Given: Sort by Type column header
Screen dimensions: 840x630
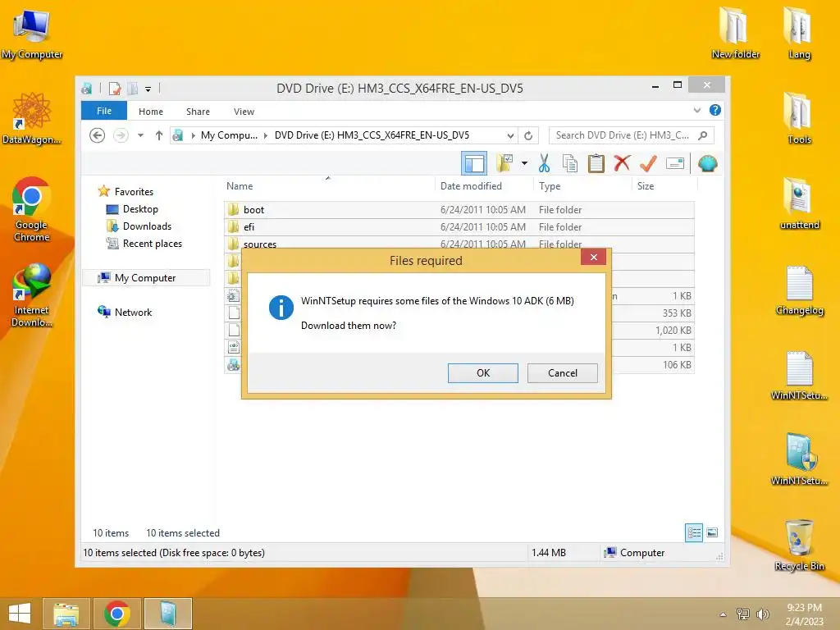Looking at the screenshot, I should point(550,186).
